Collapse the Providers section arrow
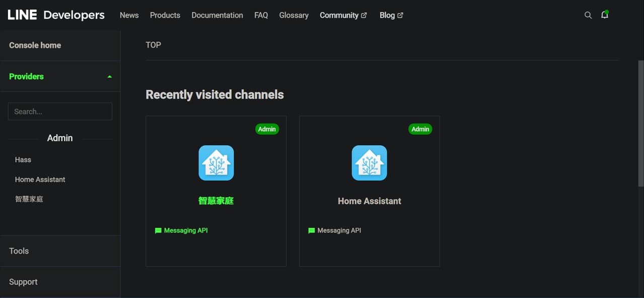644x298 pixels. tap(109, 77)
